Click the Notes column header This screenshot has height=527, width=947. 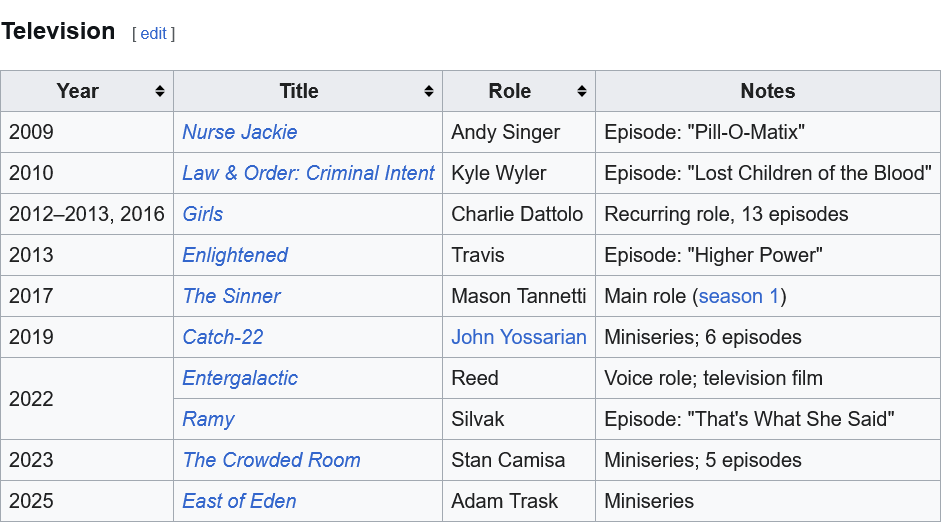[767, 91]
